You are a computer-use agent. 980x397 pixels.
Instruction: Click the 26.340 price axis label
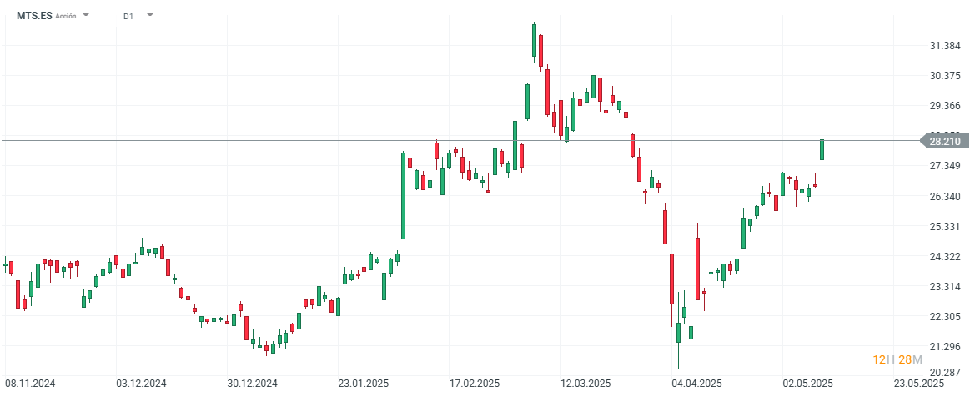coord(944,197)
